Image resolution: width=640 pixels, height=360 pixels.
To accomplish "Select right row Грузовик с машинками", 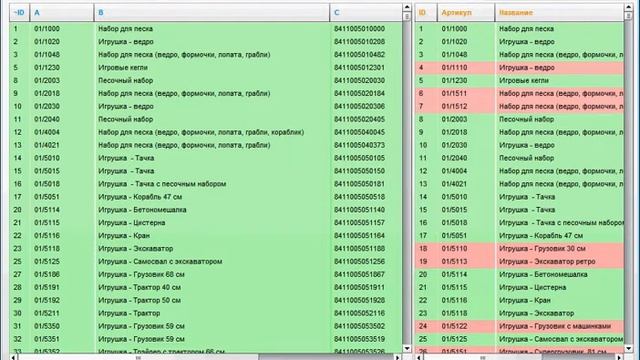I will [520, 326].
